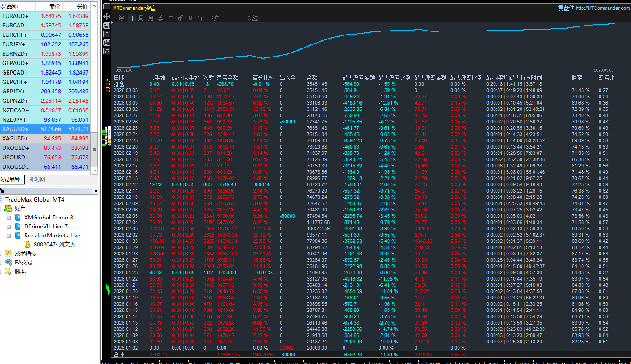Click the minimize panel icon above MTCommander

point(107,7)
